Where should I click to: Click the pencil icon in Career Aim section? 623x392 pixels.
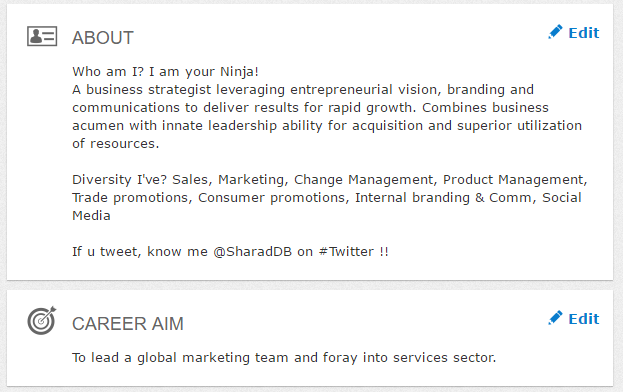pos(555,318)
